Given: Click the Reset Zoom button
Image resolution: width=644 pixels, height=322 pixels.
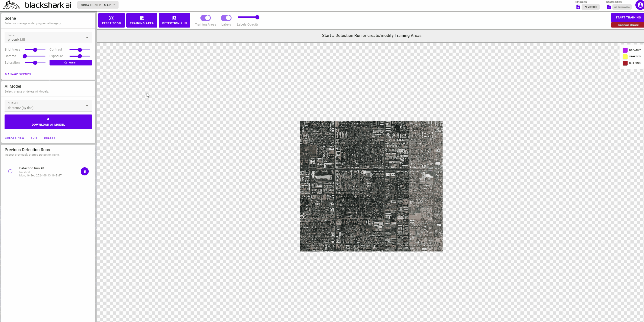Looking at the screenshot, I should (111, 20).
